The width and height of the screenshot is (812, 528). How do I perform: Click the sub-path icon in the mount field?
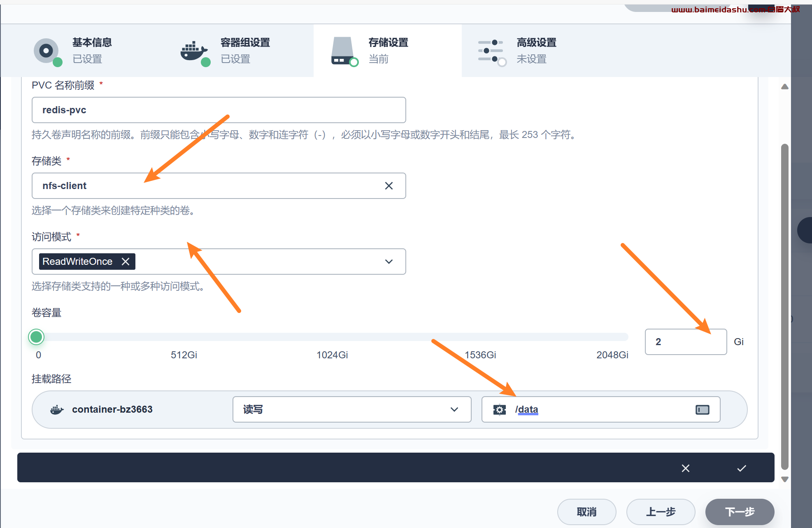pos(703,410)
